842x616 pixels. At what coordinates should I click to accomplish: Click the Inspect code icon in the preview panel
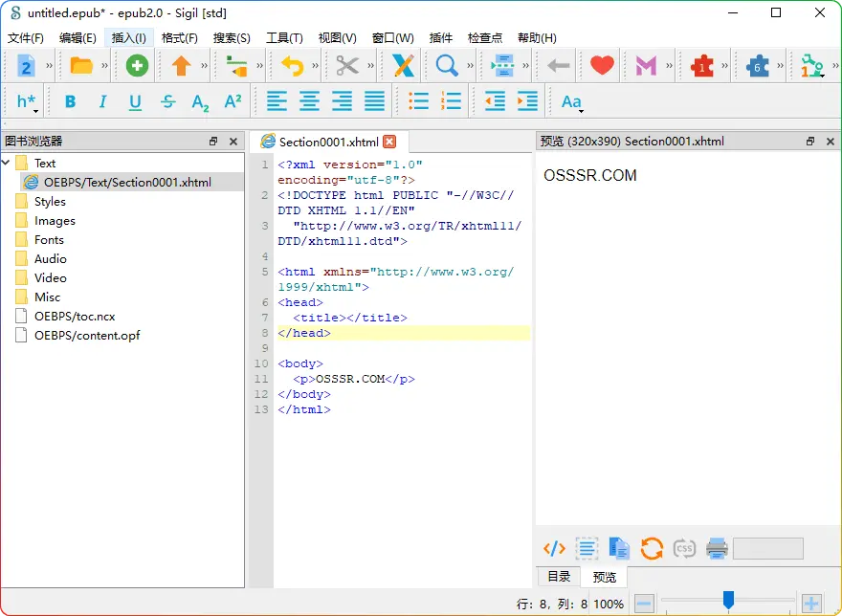[554, 548]
